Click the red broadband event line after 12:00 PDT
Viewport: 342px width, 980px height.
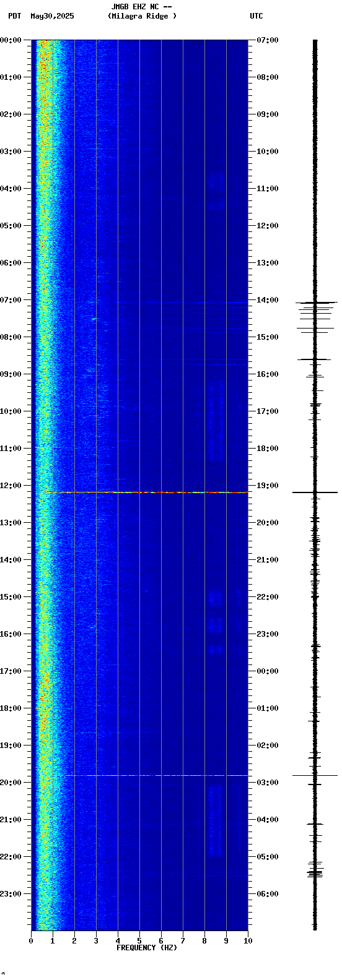(x=147, y=492)
